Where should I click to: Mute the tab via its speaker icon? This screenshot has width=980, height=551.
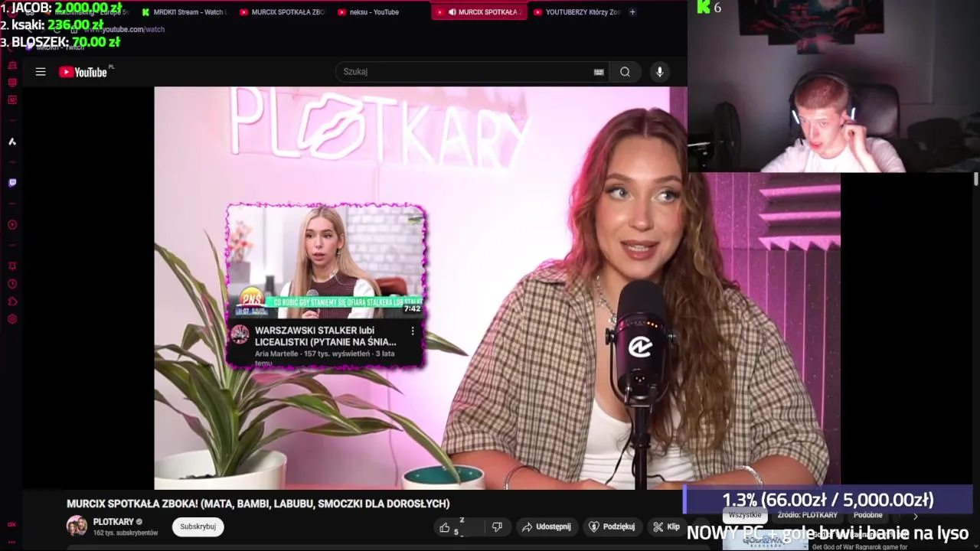click(452, 12)
